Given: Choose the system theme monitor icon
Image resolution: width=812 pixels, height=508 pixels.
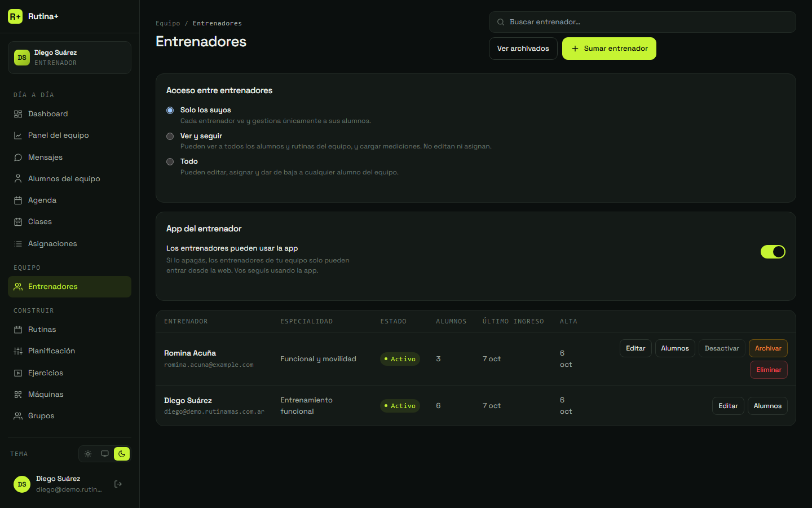Looking at the screenshot, I should (x=105, y=454).
